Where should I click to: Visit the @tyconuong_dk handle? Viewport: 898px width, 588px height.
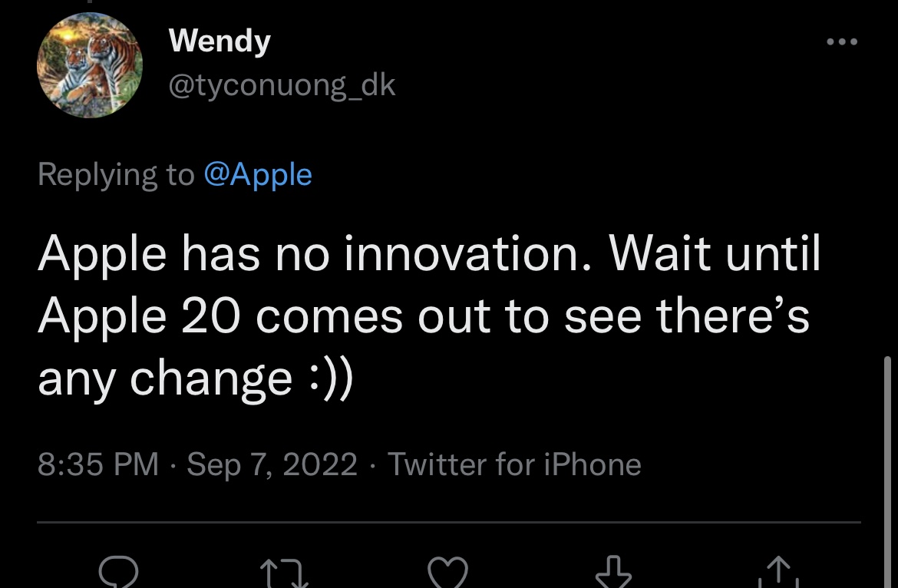tap(282, 85)
